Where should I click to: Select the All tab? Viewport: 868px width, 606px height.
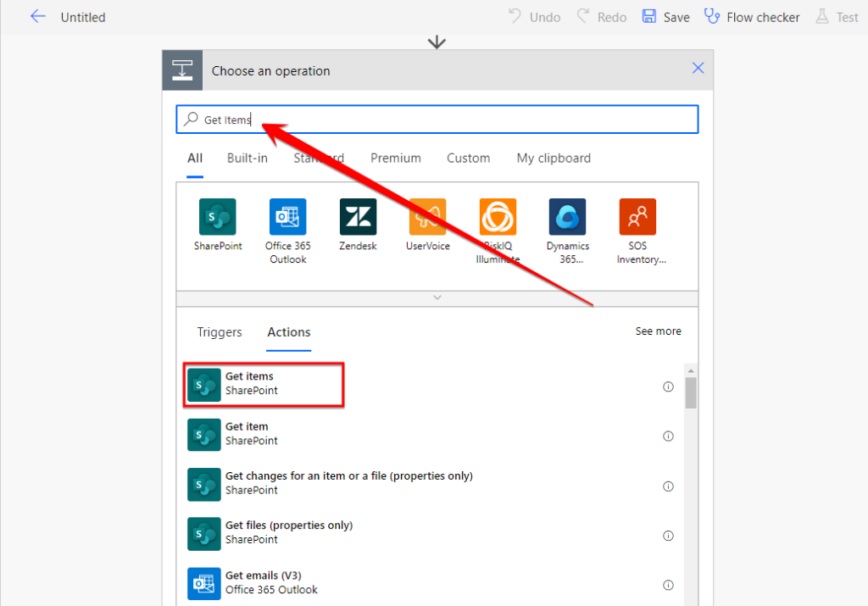tap(195, 158)
